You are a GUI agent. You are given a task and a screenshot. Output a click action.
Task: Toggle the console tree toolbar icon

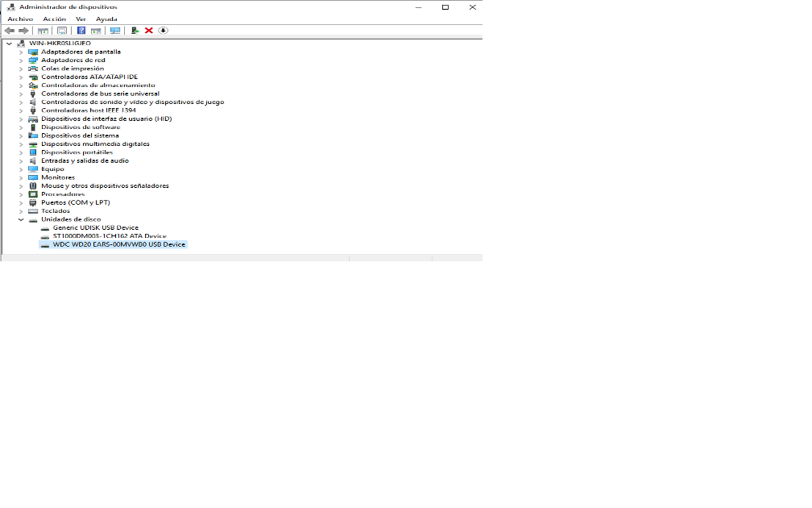(x=43, y=31)
